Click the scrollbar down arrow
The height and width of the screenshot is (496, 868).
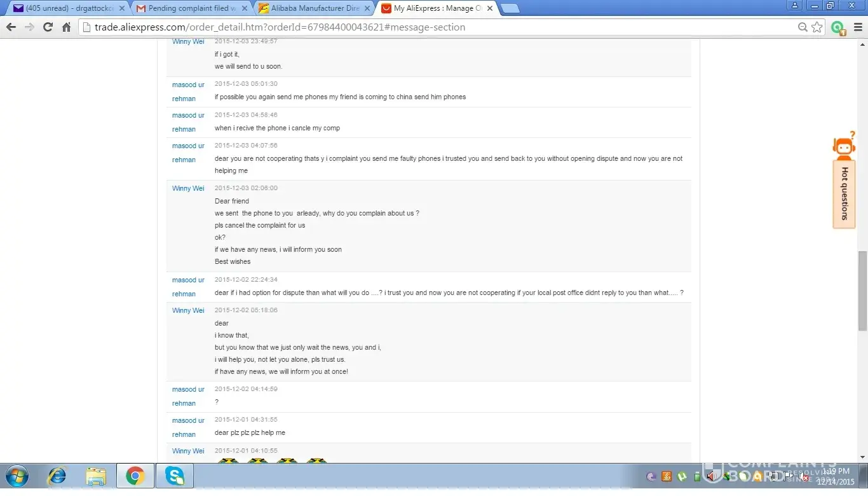[x=862, y=457]
